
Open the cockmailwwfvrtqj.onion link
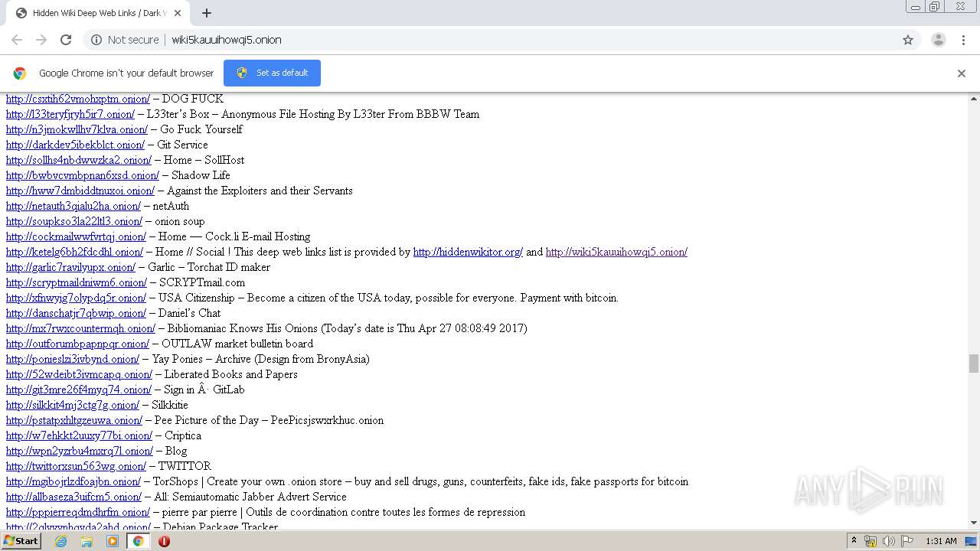point(76,236)
